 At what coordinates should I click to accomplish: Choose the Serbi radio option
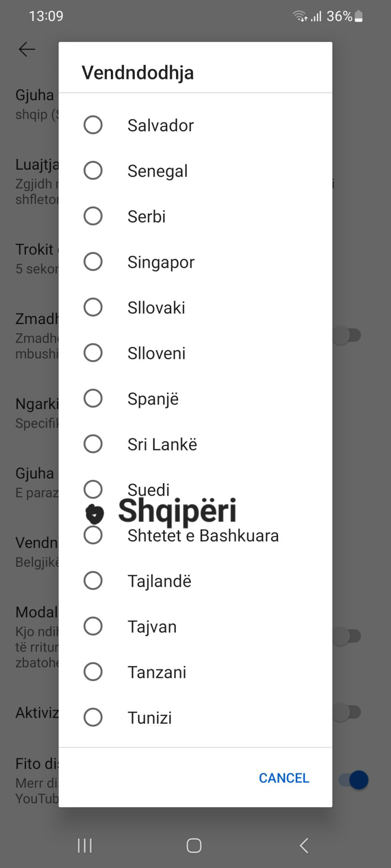(x=93, y=216)
